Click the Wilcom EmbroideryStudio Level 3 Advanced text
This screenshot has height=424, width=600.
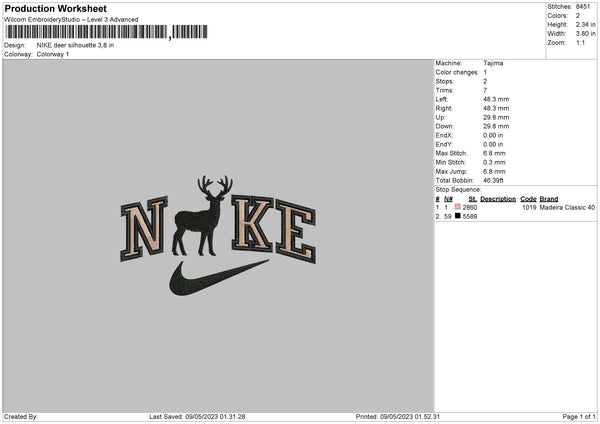coord(71,20)
